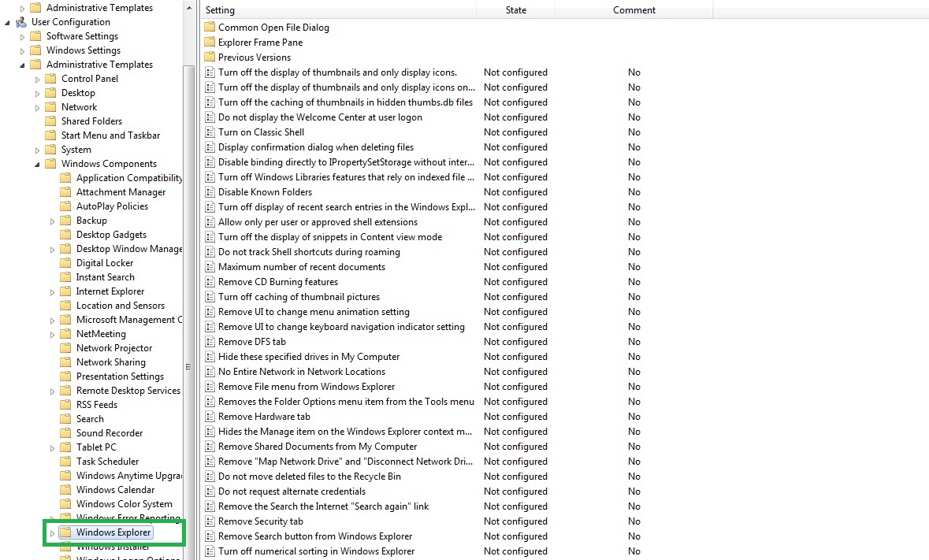Select the Windows Calendar folder icon
The width and height of the screenshot is (929, 560).
pos(65,489)
